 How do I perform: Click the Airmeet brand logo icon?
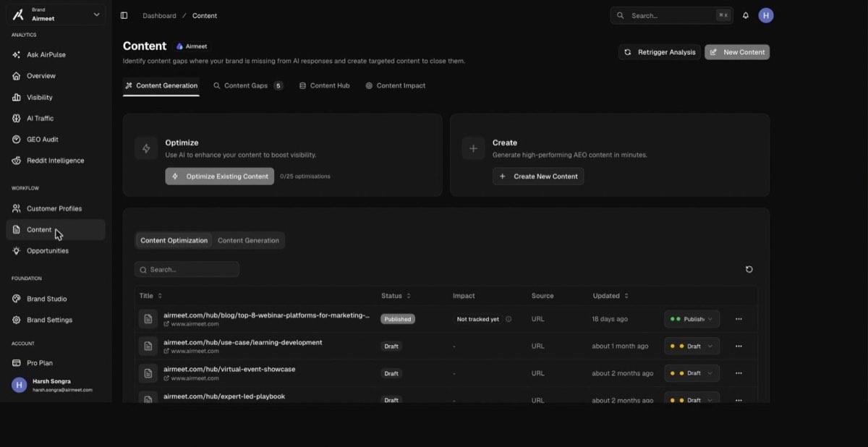[x=18, y=14]
